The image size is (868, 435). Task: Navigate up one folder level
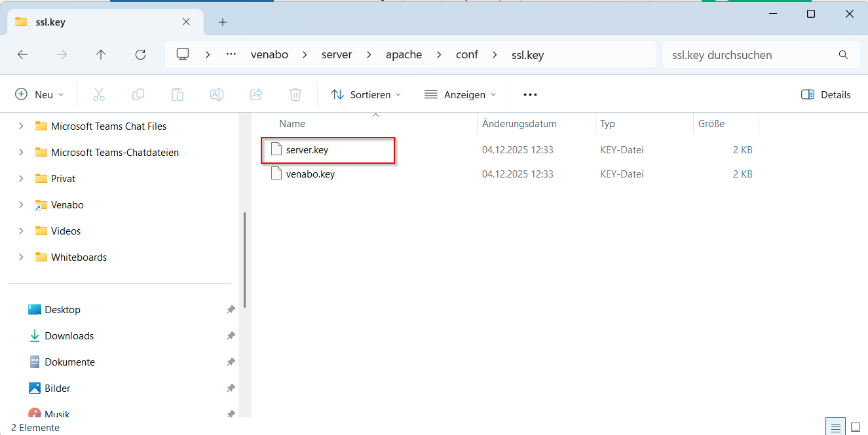101,55
